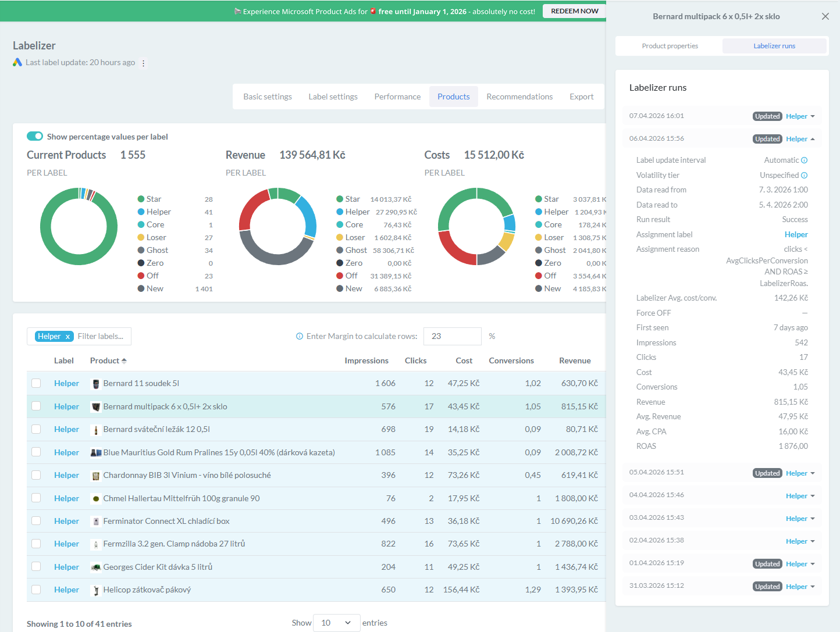This screenshot has width=840, height=632.
Task: Click the REDEEM NOW button
Action: click(x=574, y=11)
